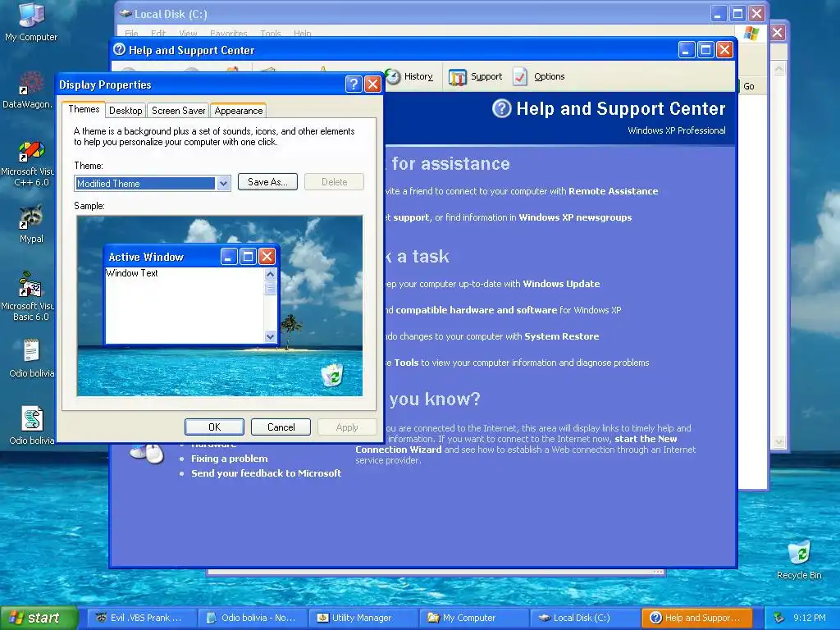Viewport: 840px width, 630px height.
Task: Click OK in Display Properties
Action: pos(214,427)
